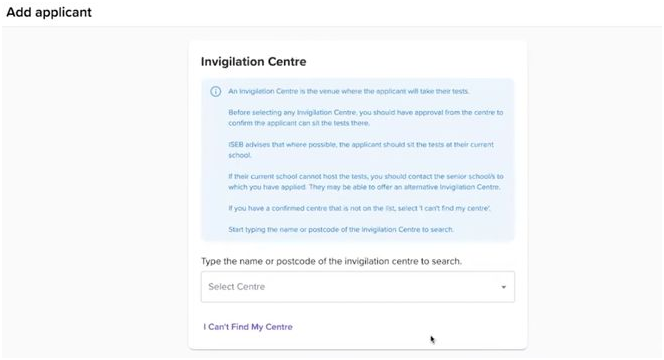Click empty grey background left of the card
The width and height of the screenshot is (664, 360).
pyautogui.click(x=95, y=191)
